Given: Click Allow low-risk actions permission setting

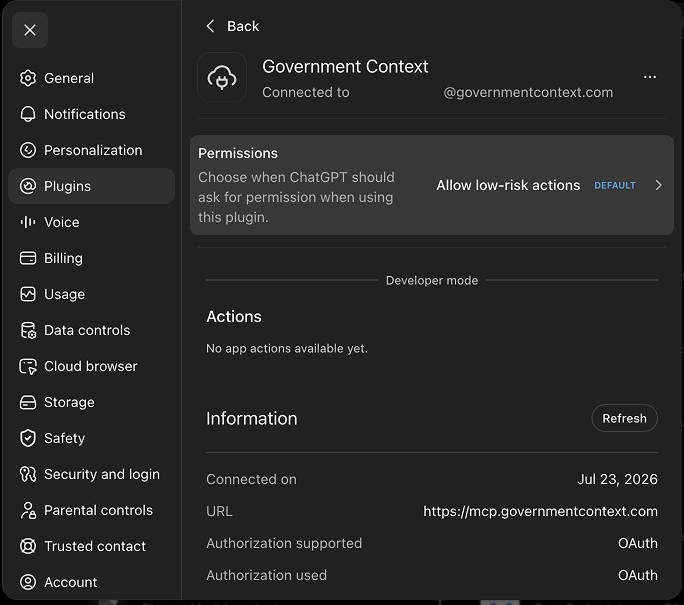Looking at the screenshot, I should click(x=508, y=185).
